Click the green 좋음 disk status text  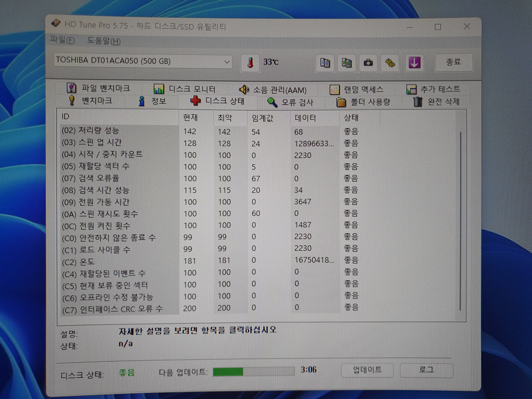[x=127, y=372]
